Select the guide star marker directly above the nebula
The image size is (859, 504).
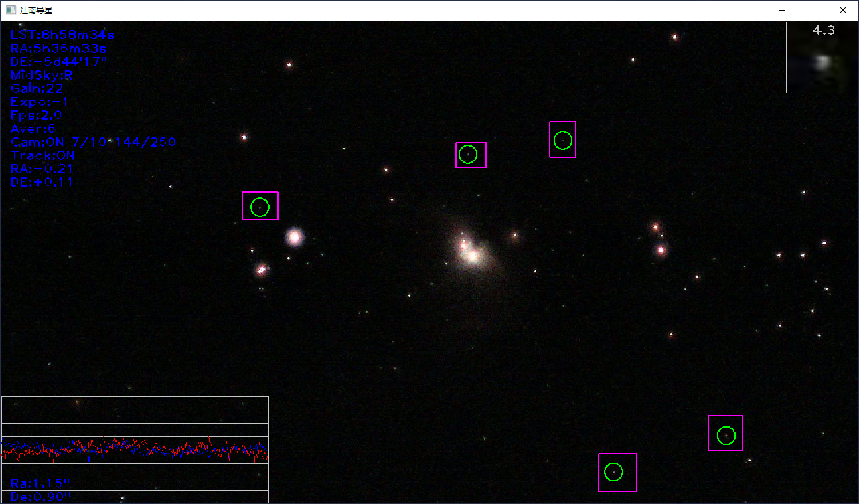(x=468, y=155)
